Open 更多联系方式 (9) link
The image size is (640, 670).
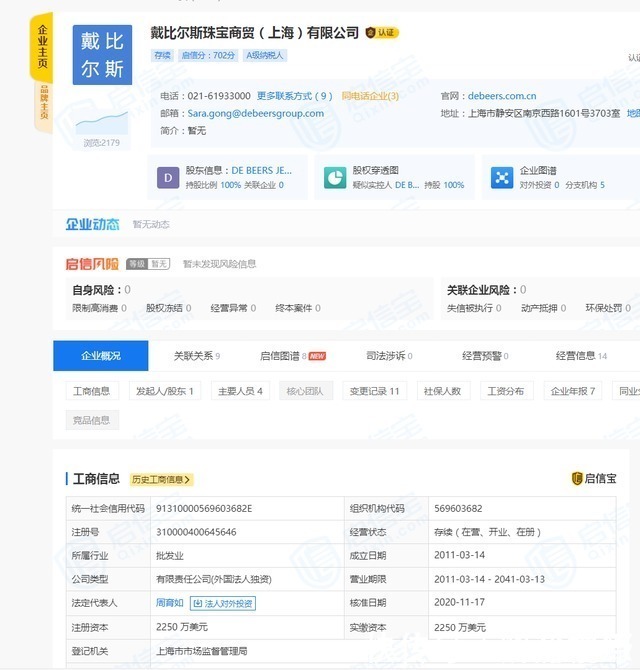point(294,96)
